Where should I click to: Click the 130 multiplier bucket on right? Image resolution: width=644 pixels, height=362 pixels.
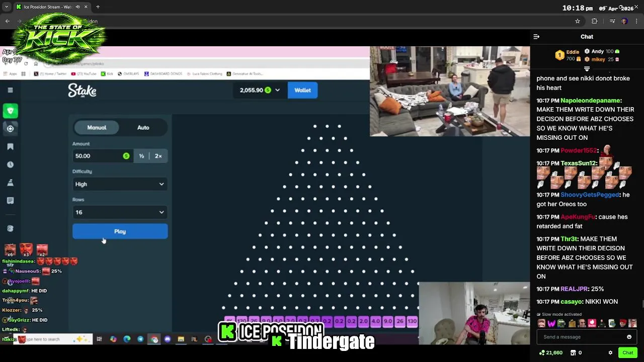tap(412, 321)
